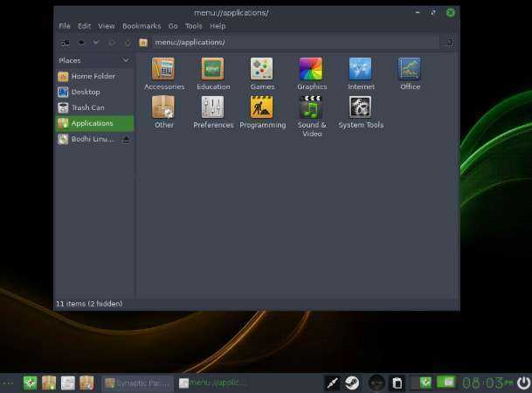Click the back navigation arrow
The width and height of the screenshot is (532, 393).
[80, 43]
